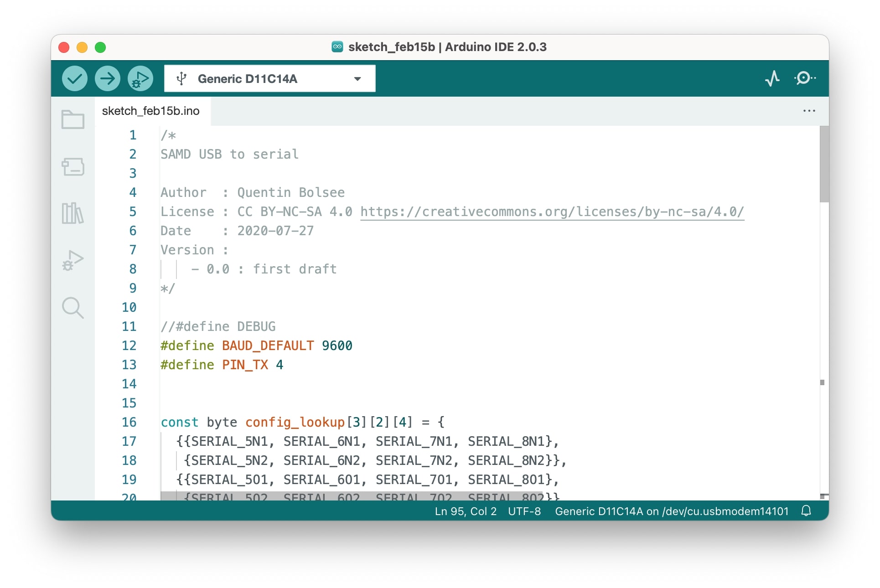Click the Ln 95, Col 2 status entry
880x588 pixels.
coord(466,511)
